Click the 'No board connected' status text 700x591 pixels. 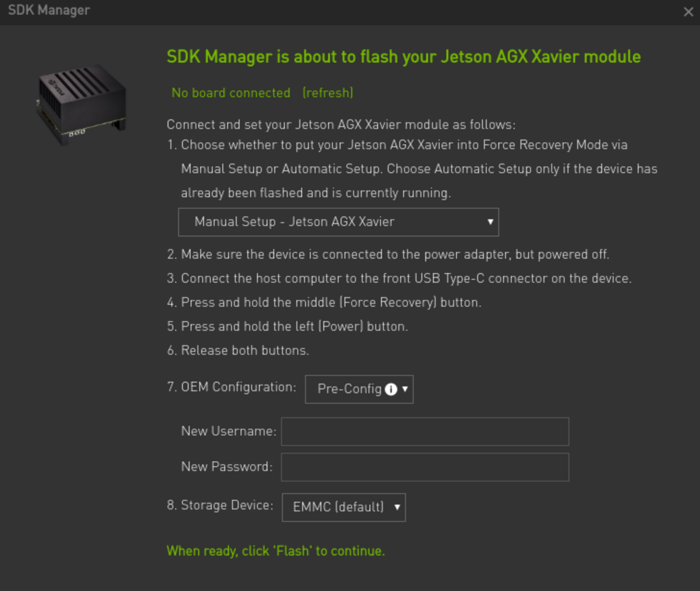pos(231,93)
